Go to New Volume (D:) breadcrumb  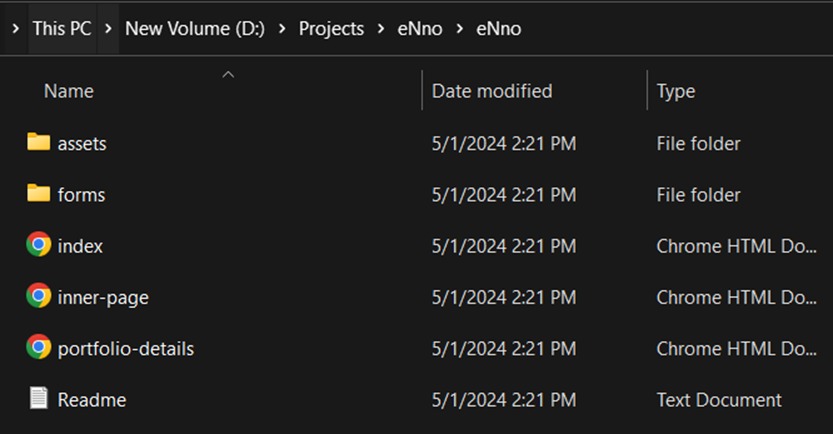[194, 28]
